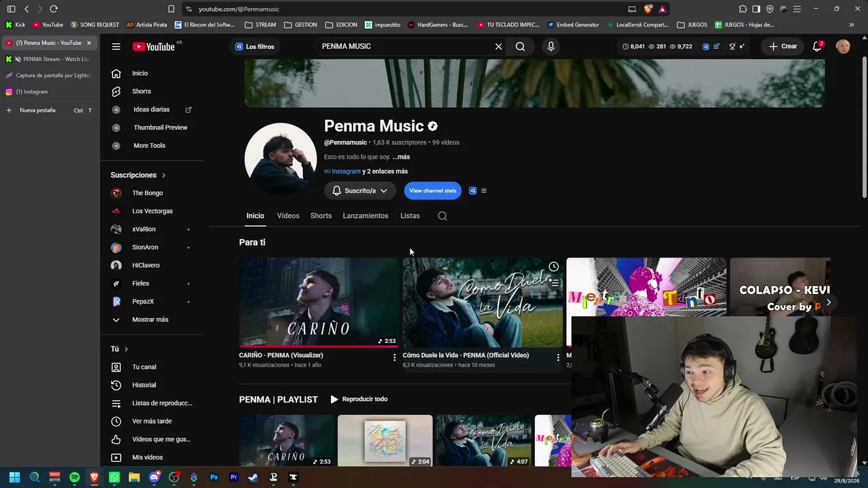Open WhatsApp from the taskbar

pos(114,477)
